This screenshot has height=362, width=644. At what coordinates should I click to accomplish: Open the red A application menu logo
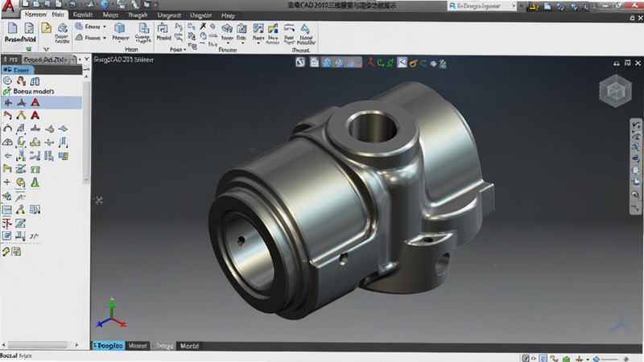pos(8,6)
